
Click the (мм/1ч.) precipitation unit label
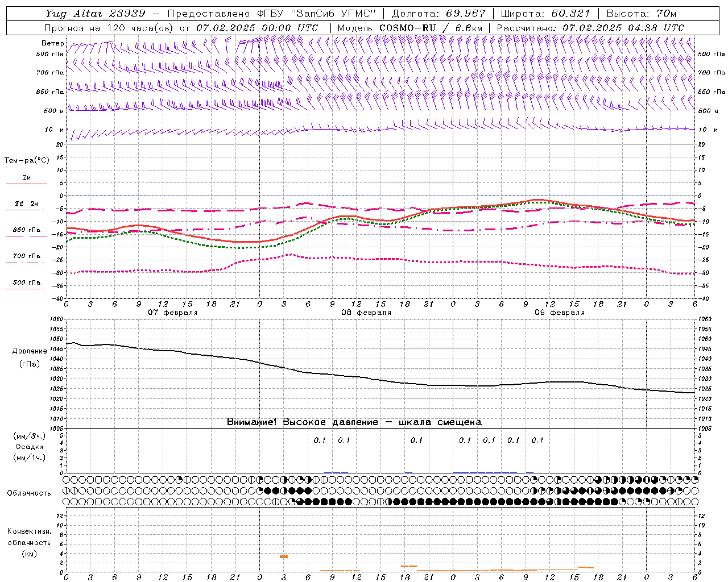click(30, 458)
